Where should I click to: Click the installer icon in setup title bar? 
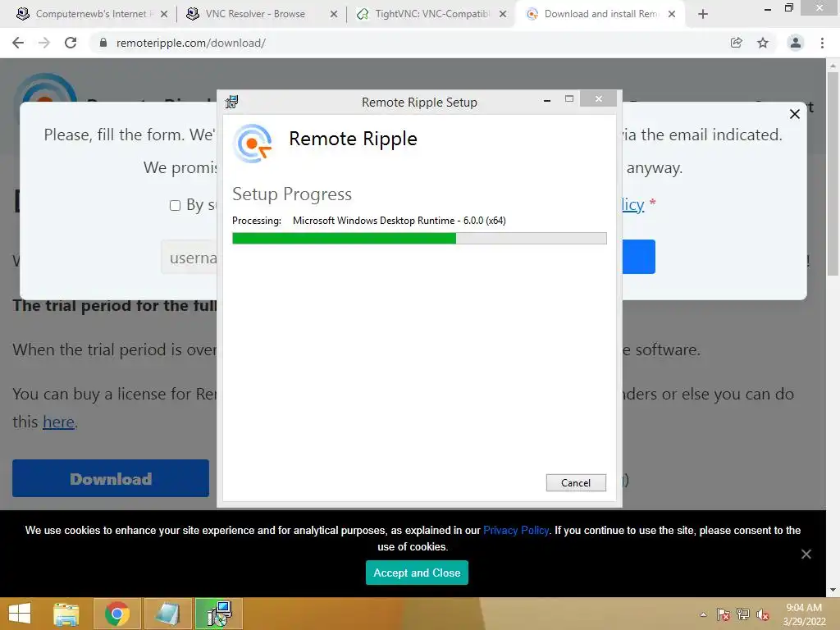click(232, 102)
